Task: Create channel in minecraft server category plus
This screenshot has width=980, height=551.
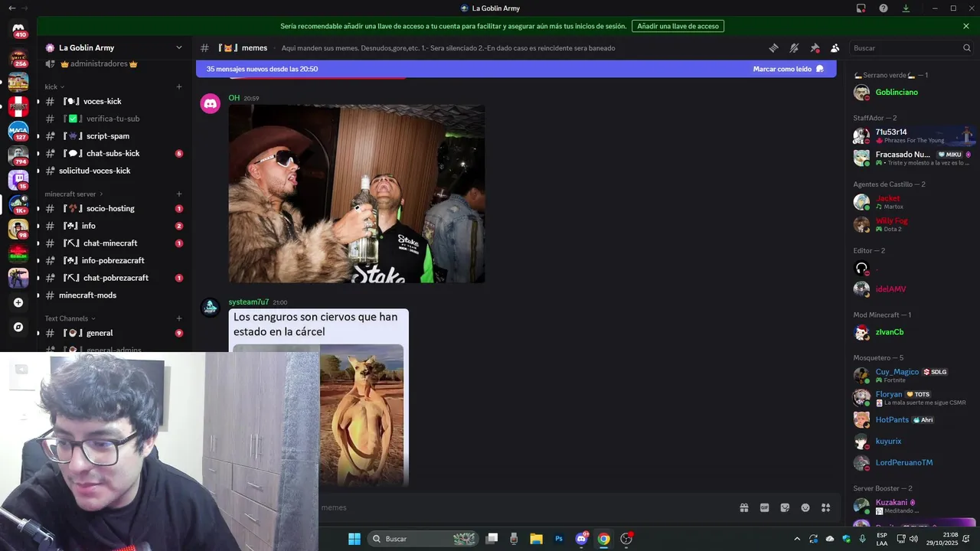Action: (x=179, y=194)
